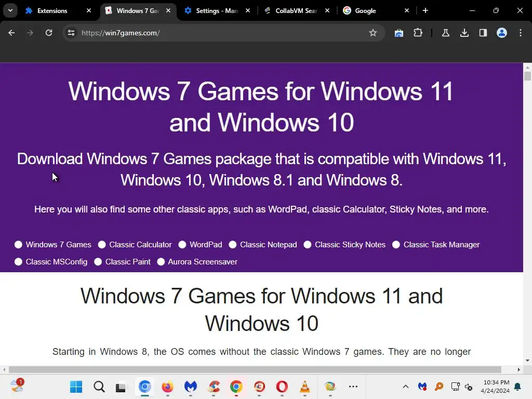
Task: Open CCleaner from the taskbar
Action: 214,387
